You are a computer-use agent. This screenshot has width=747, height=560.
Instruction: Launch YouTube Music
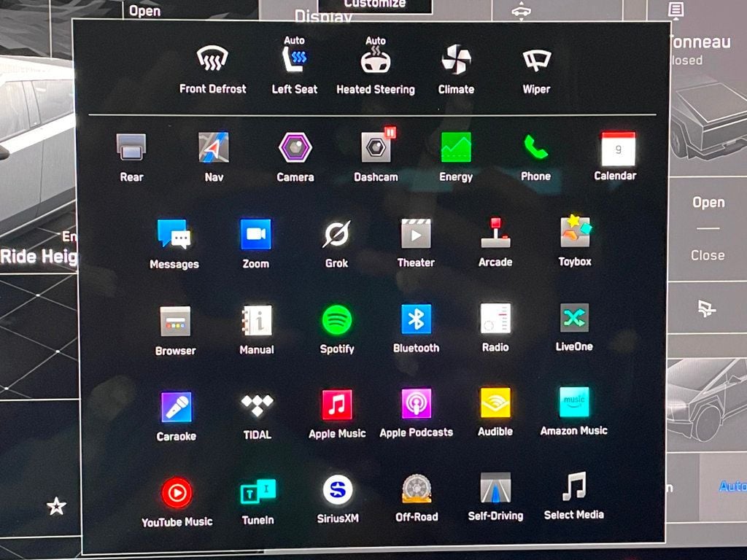point(177,502)
